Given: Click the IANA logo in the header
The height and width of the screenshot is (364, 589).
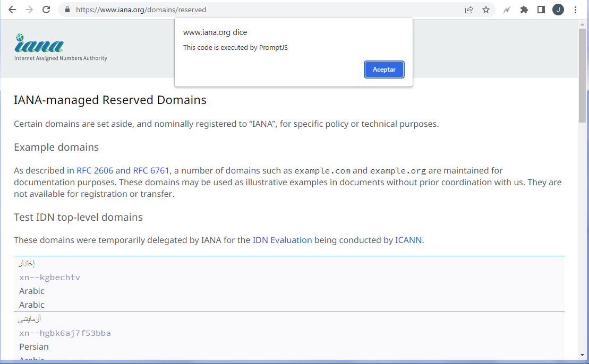Looking at the screenshot, I should [40, 45].
